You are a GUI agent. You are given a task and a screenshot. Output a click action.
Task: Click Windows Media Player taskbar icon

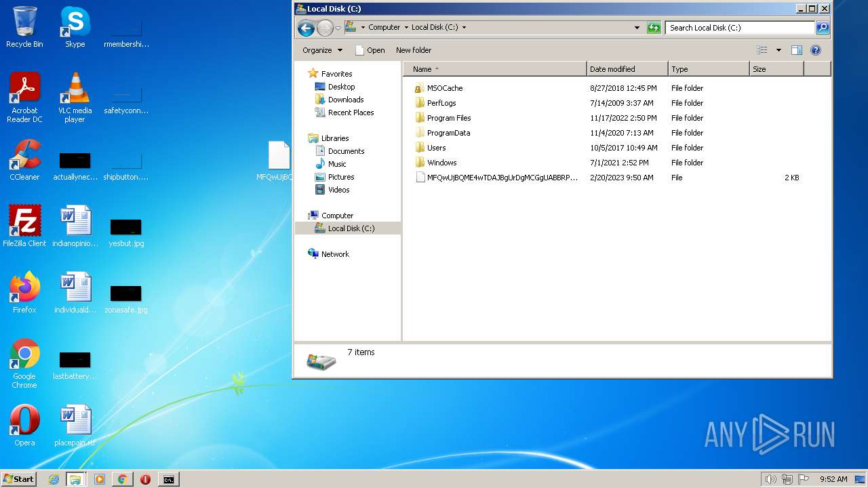click(x=100, y=479)
